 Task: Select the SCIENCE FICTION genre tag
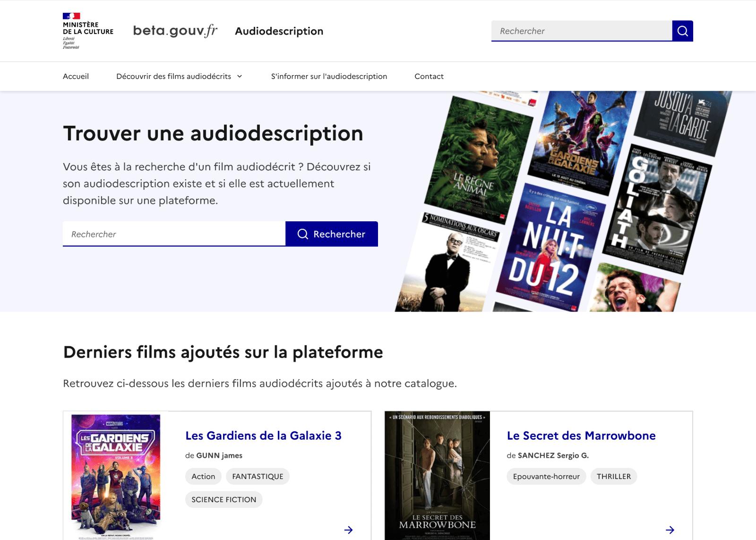coord(224,499)
